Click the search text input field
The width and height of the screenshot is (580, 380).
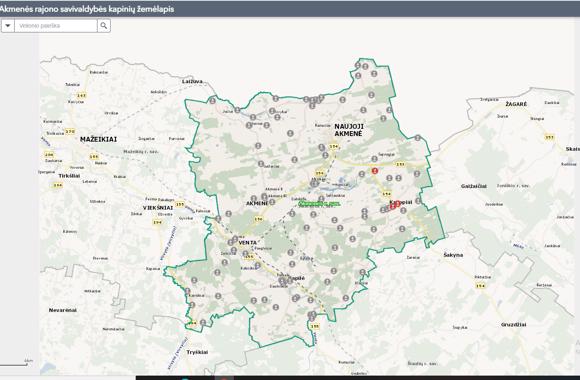(x=55, y=26)
